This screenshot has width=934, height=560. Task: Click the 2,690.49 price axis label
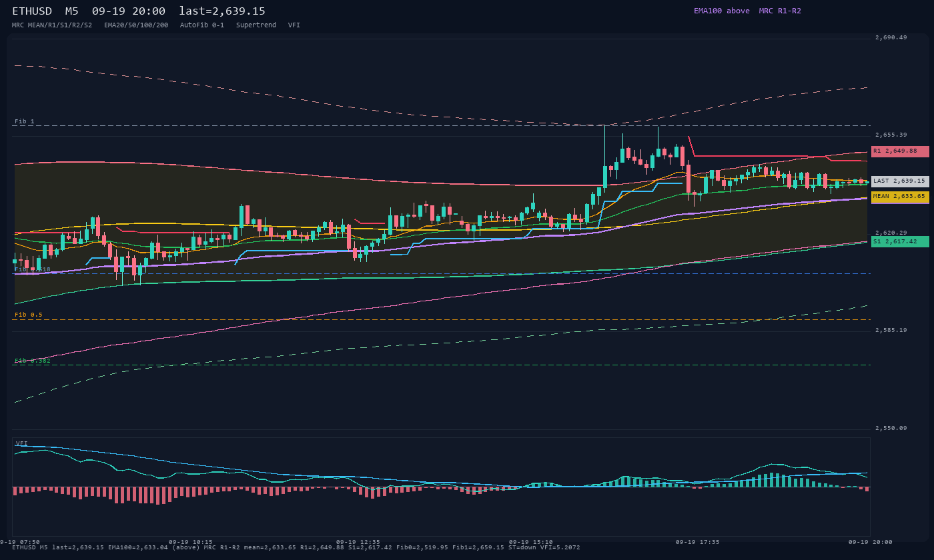(x=891, y=38)
